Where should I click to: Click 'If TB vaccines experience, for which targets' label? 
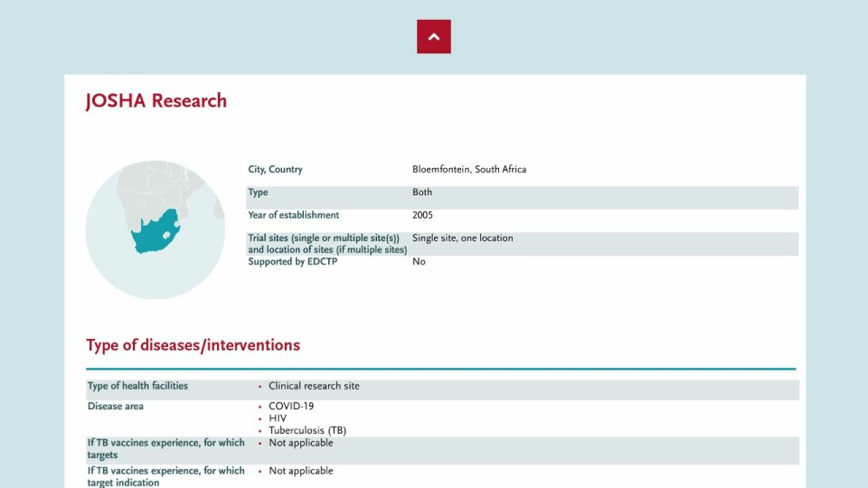click(165, 449)
